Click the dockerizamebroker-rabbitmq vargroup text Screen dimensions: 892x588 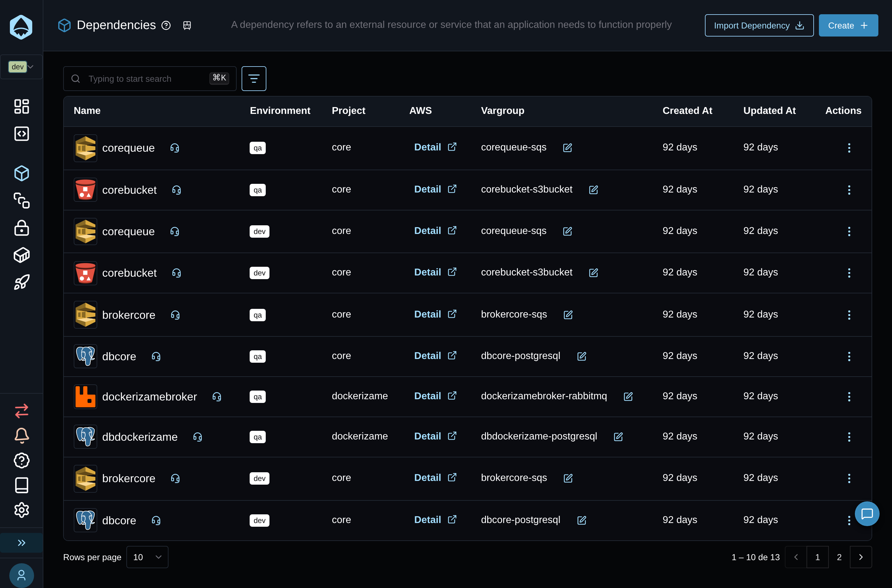tap(544, 396)
